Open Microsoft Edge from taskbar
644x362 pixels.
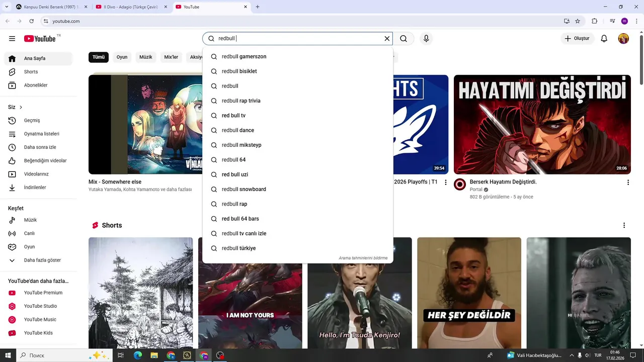pyautogui.click(x=138, y=355)
